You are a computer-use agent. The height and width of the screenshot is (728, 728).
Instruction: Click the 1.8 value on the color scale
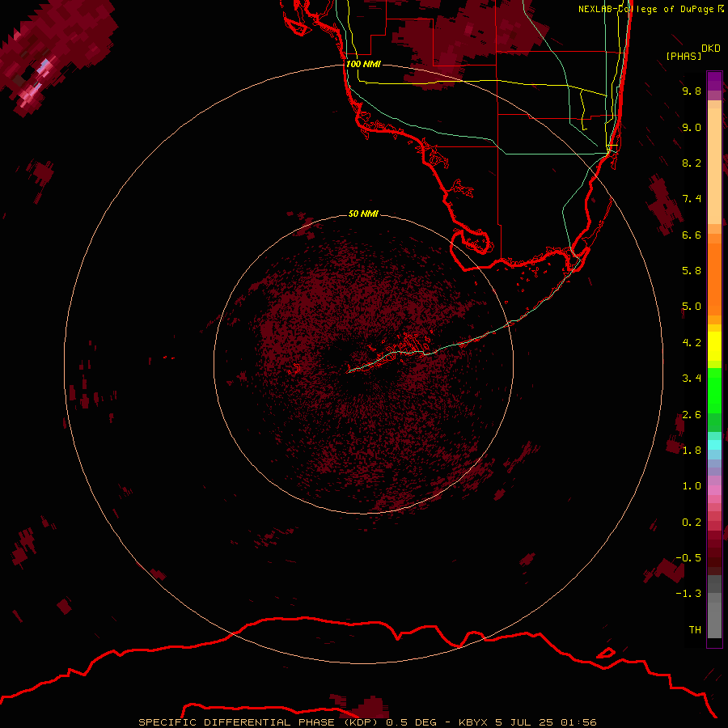point(692,451)
